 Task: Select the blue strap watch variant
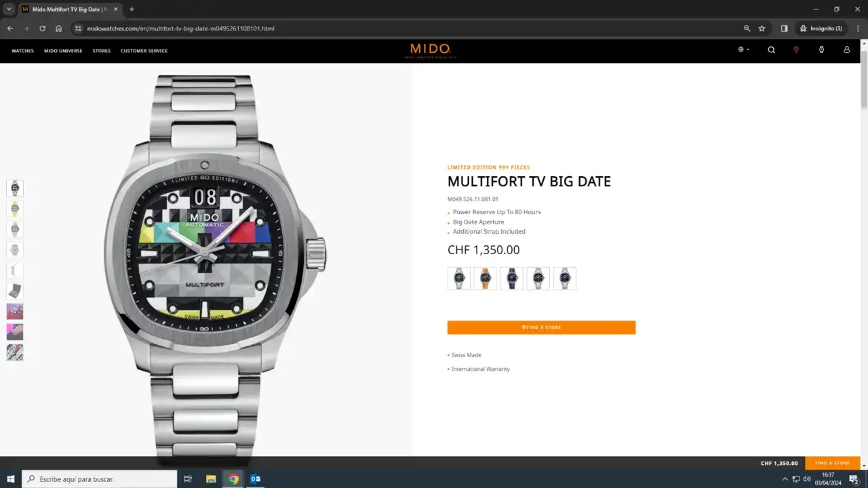(x=512, y=279)
